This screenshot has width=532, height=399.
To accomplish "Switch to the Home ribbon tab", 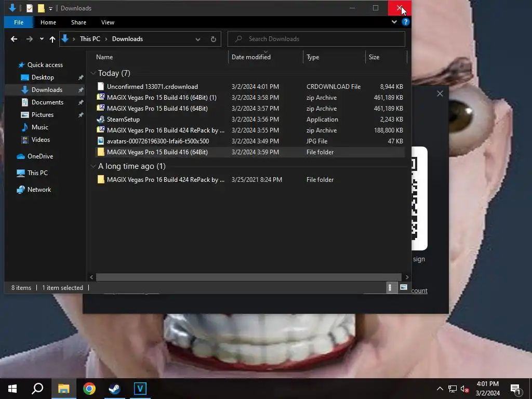I will pyautogui.click(x=48, y=22).
